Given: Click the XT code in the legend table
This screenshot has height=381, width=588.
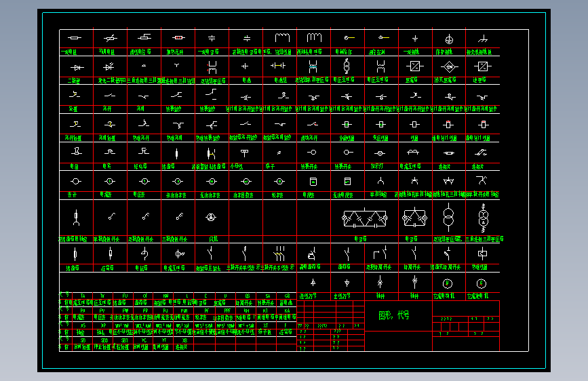Looking at the screenshot, I should [265, 325].
